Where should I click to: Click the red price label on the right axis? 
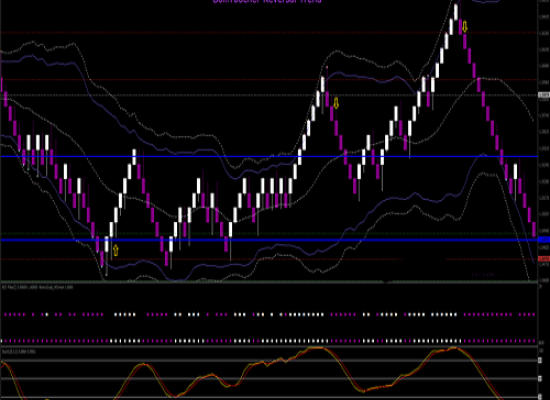pos(544,259)
